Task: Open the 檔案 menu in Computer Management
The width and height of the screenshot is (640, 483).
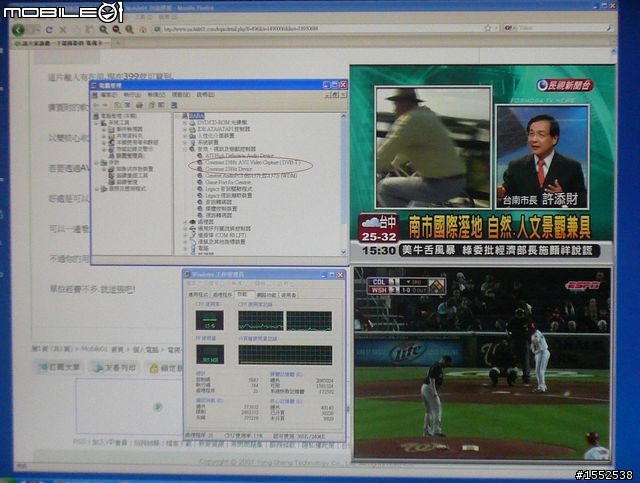Action: [109, 95]
